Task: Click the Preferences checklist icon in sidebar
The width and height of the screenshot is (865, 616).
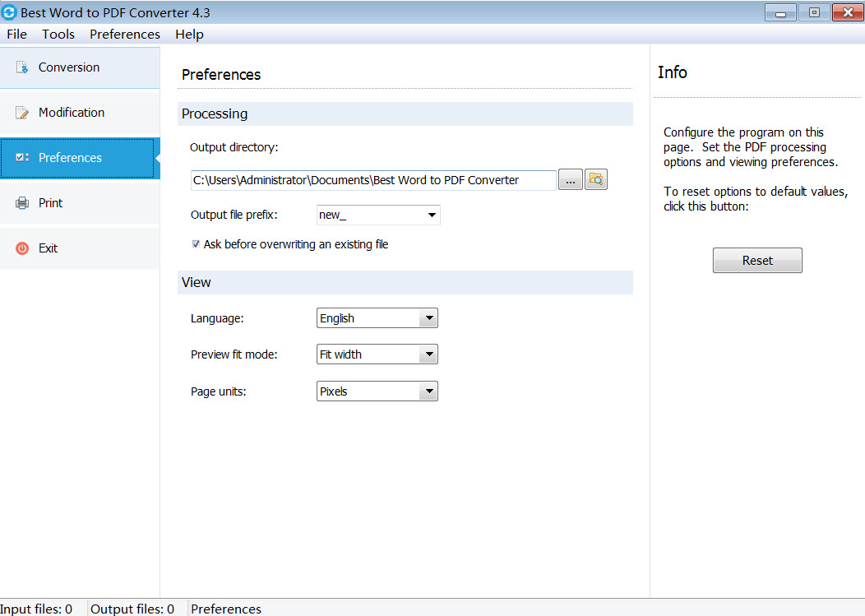Action: (22, 158)
